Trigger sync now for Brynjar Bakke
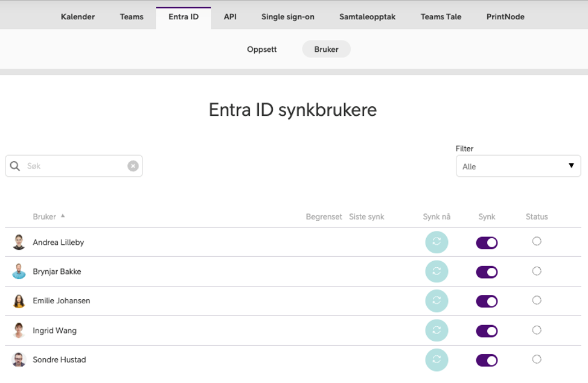This screenshot has width=588, height=383. point(436,271)
